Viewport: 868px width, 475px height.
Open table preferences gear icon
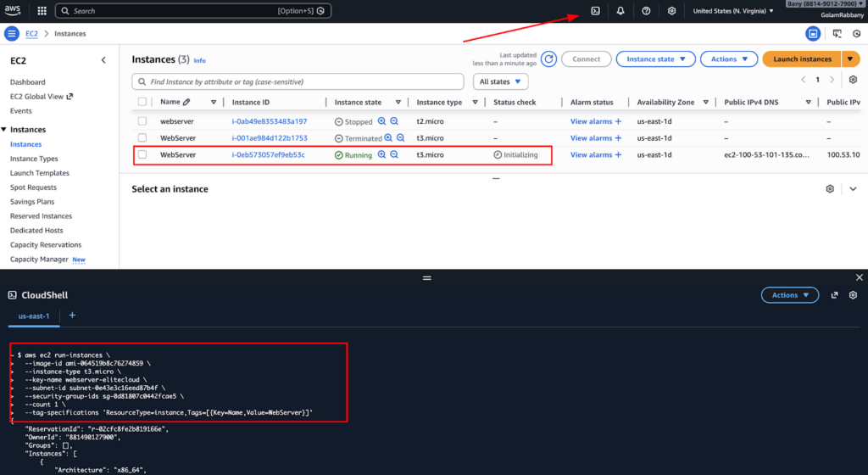(853, 80)
